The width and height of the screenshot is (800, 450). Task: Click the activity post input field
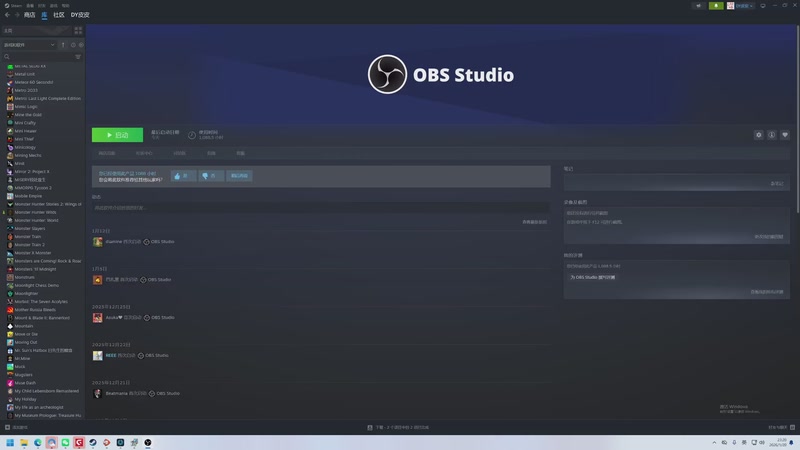[321, 208]
